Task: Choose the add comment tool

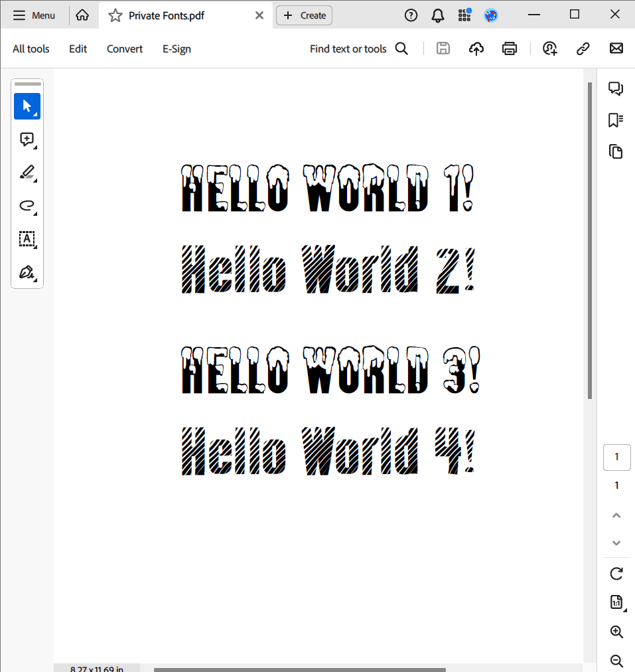Action: [27, 139]
